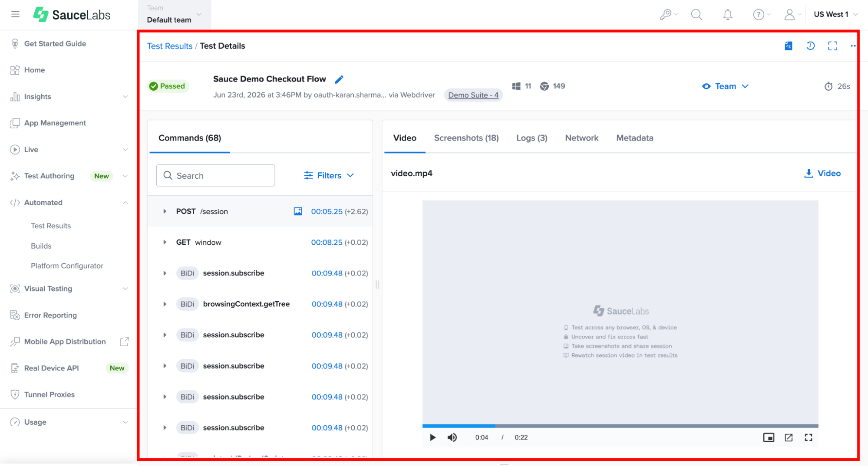Viewport: 868px width, 466px height.
Task: Go to Test Results in the sidebar
Action: (x=51, y=226)
